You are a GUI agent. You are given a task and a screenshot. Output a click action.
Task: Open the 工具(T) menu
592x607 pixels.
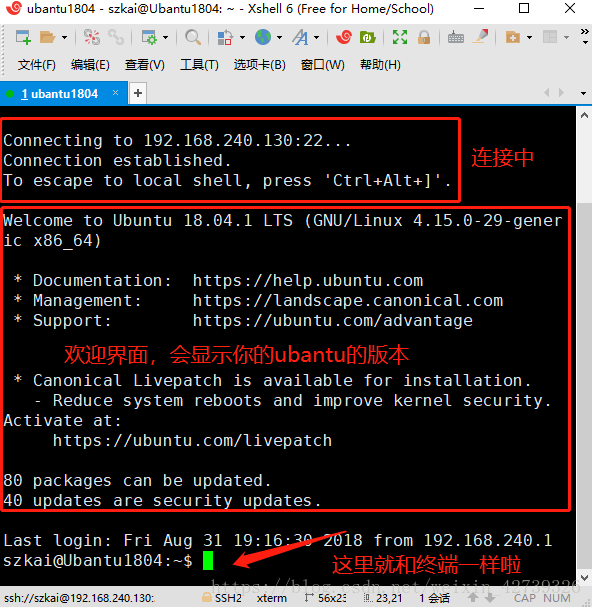[x=199, y=65]
